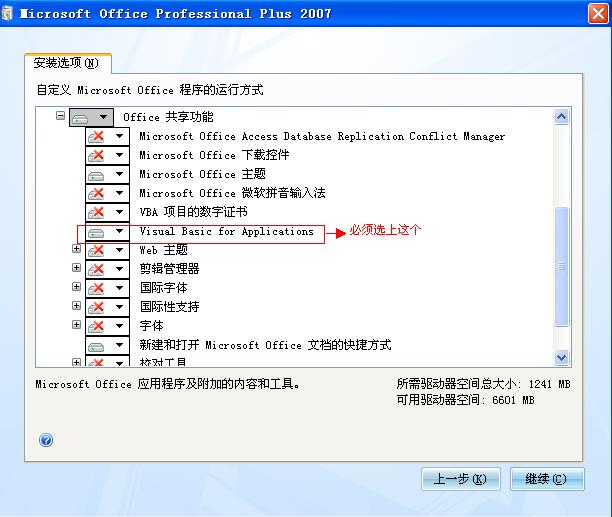Click the Visual Basic for Applications drive icon
The width and height of the screenshot is (612, 517).
point(96,232)
